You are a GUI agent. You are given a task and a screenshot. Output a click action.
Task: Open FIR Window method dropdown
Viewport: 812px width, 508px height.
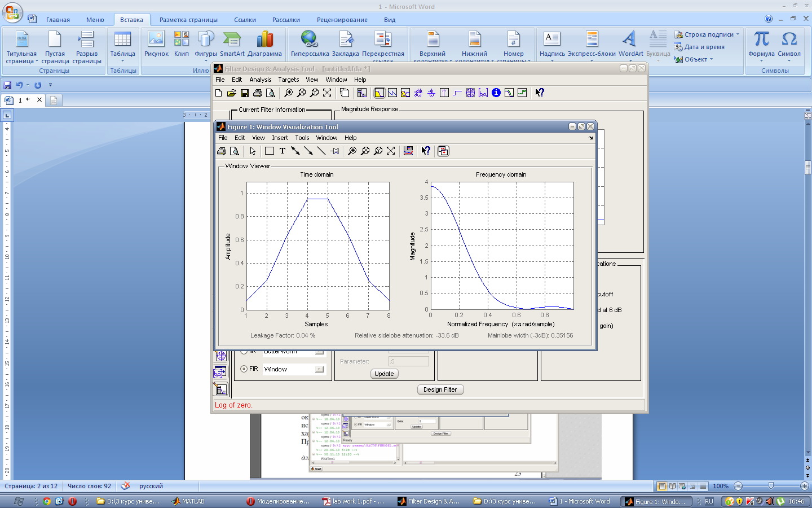click(x=319, y=369)
